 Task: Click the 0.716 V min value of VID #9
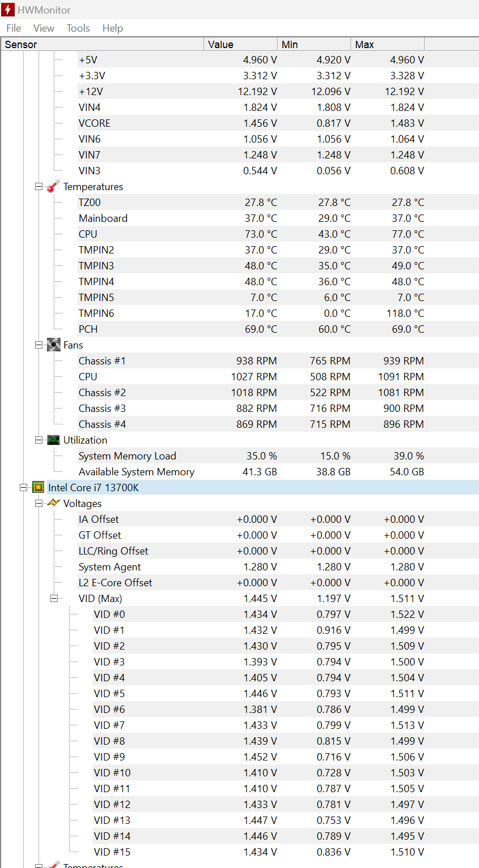tap(334, 757)
